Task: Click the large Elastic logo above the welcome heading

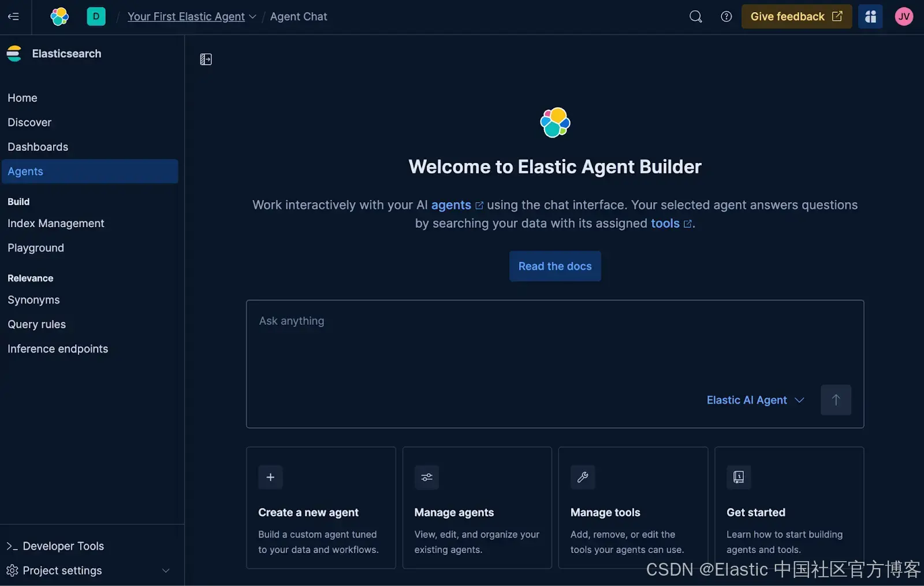Action: point(555,123)
